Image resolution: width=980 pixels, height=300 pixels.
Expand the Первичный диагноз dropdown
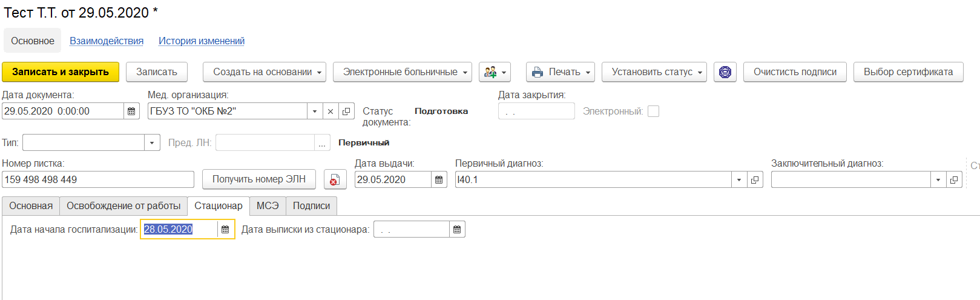pos(738,180)
